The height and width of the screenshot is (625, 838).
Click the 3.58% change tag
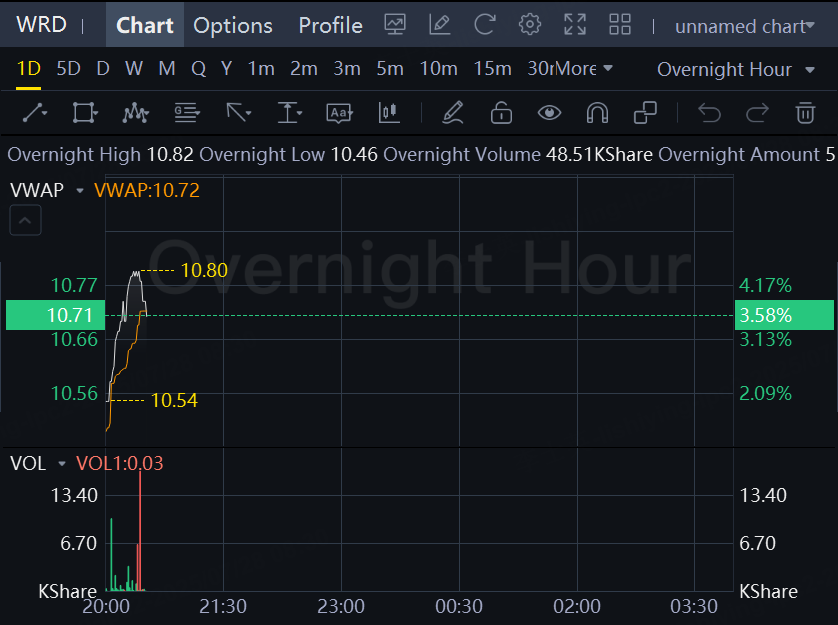click(x=784, y=315)
